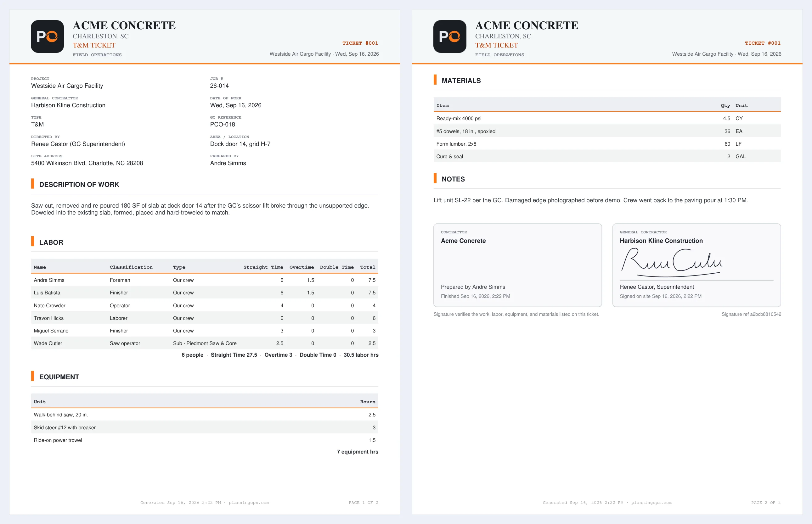The height and width of the screenshot is (524, 812).
Task: Click the 30.5 labor hrs summary
Action: [361, 355]
